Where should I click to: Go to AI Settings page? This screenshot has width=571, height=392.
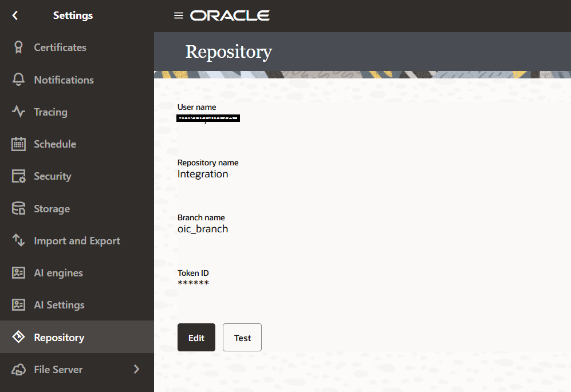coord(77,304)
